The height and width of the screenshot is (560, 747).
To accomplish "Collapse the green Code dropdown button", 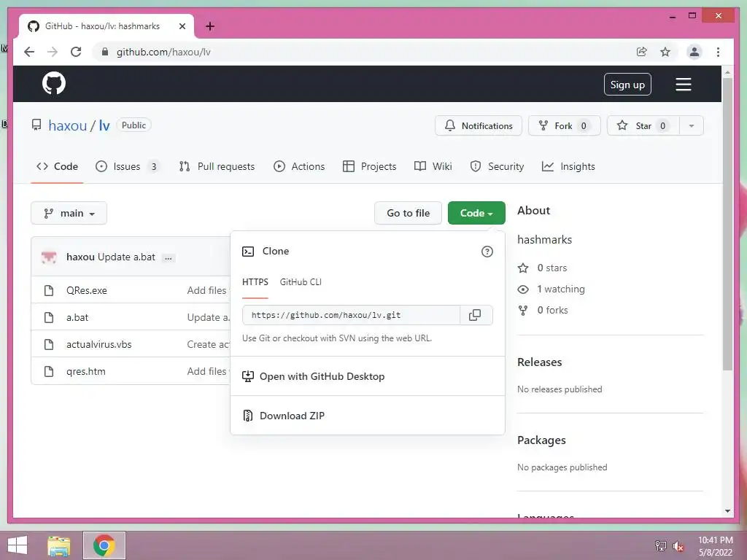I will pyautogui.click(x=476, y=214).
